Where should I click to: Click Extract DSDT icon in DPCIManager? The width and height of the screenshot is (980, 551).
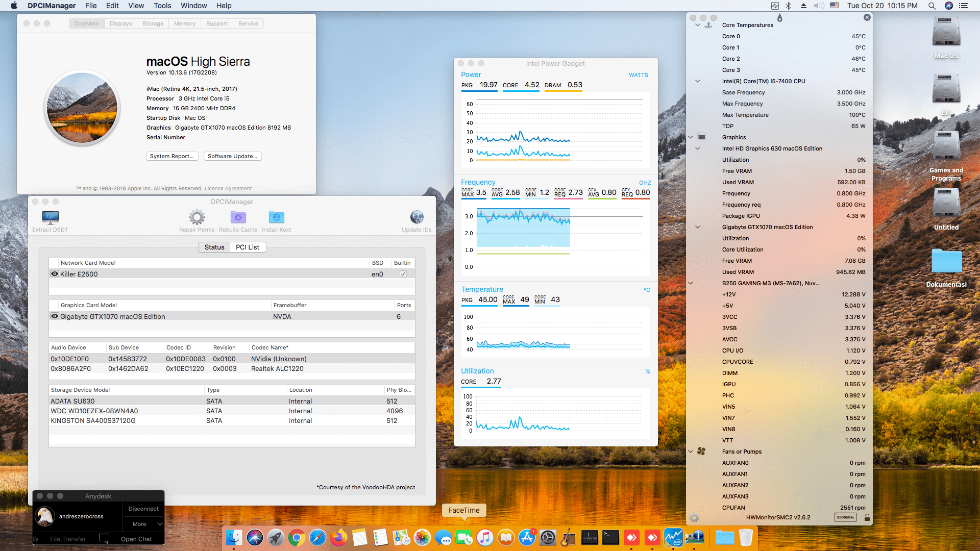50,217
